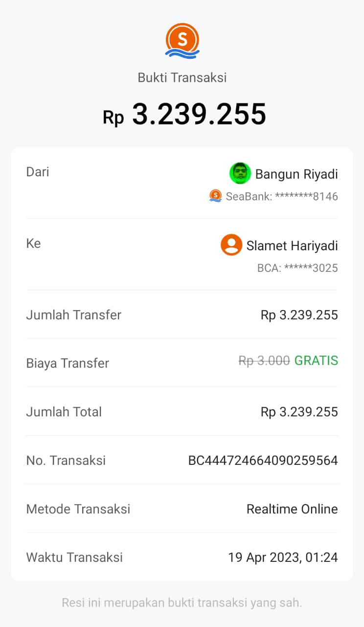
Task: Click the SeaBank logo at the top
Action: [182, 41]
